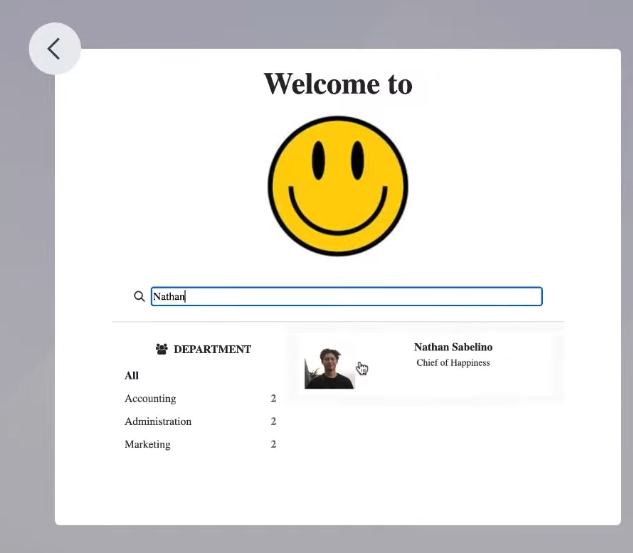633x553 pixels.
Task: Click the Accounting count 2
Action: click(x=273, y=398)
